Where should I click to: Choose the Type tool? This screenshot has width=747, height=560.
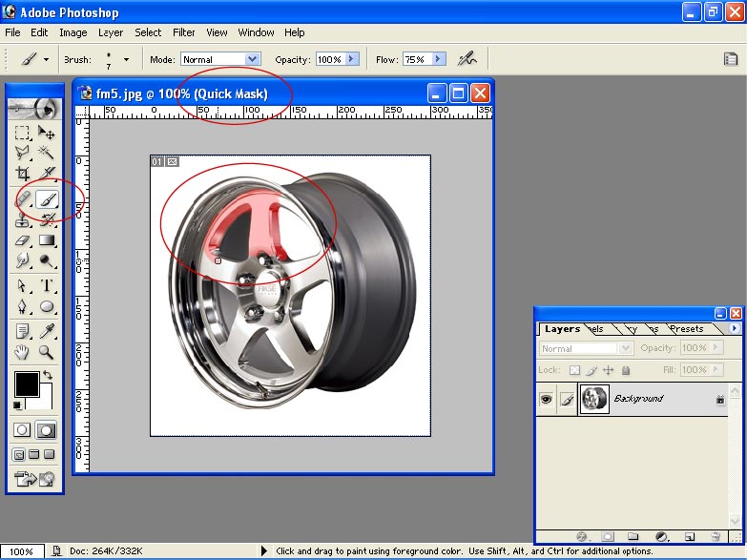click(x=47, y=285)
